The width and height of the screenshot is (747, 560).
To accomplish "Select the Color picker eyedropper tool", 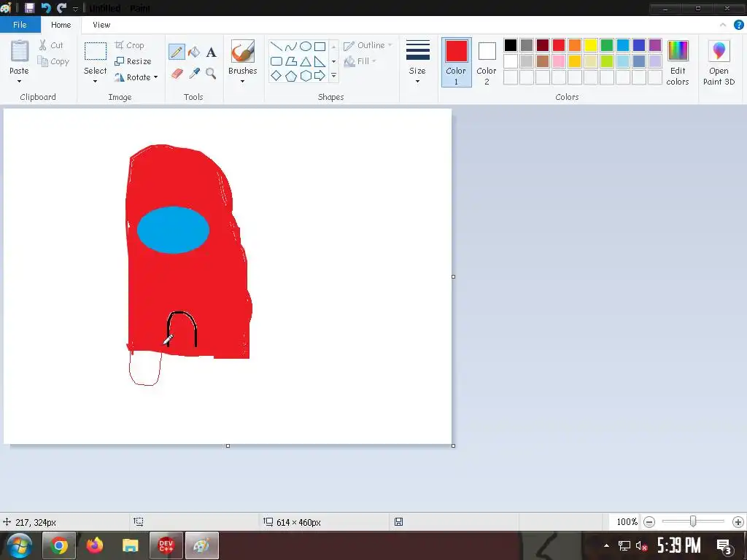I will pyautogui.click(x=194, y=74).
